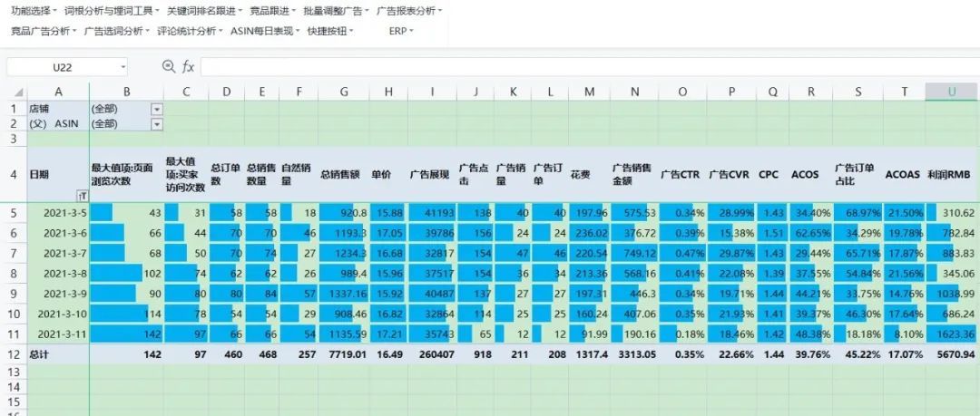Click the CVR cell 28.99%
This screenshot has height=416, width=980.
(x=731, y=213)
